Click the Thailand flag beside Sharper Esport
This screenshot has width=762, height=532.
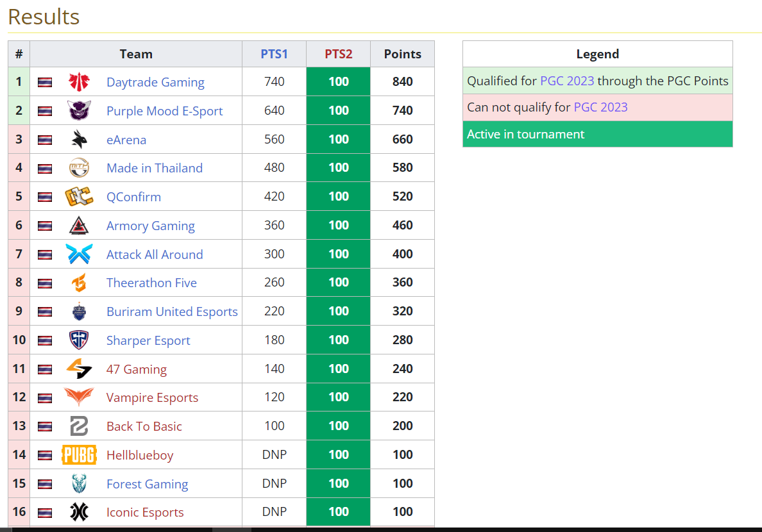coord(45,340)
